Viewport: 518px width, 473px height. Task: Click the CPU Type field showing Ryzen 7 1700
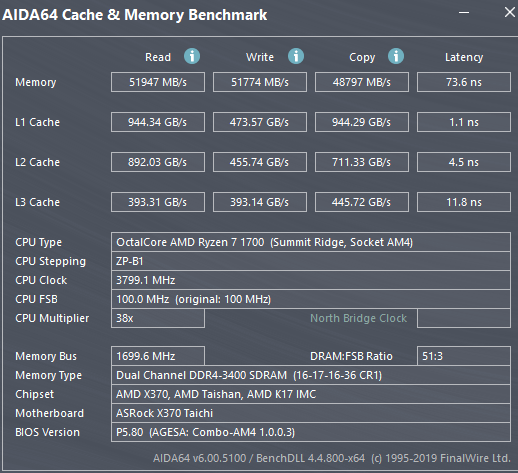pos(311,242)
